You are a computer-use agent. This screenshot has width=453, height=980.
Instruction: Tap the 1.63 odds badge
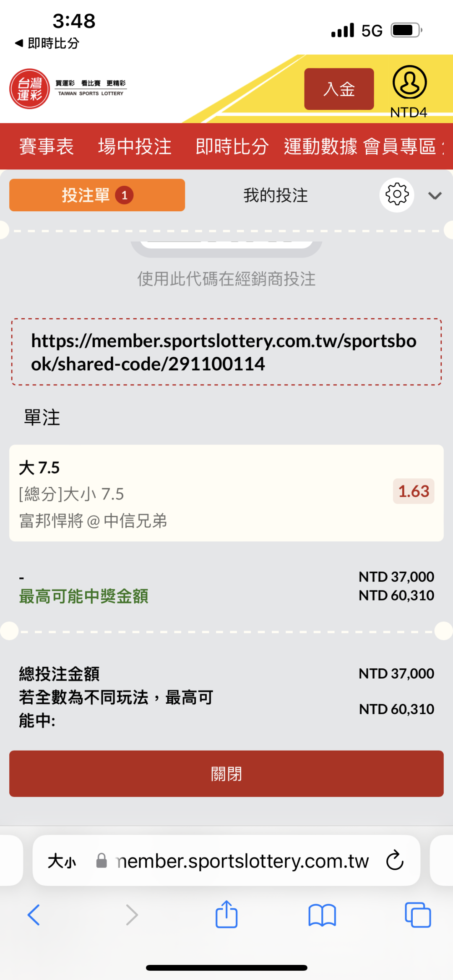click(413, 491)
